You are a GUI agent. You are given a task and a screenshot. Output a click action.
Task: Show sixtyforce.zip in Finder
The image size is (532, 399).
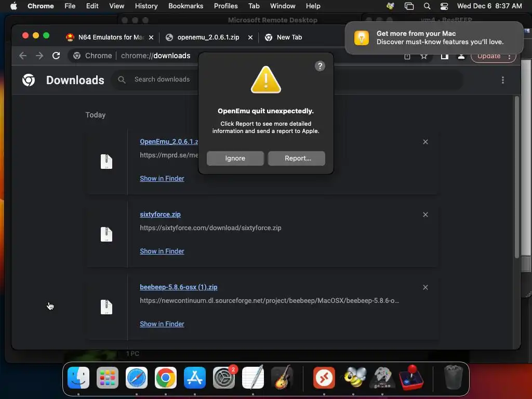pyautogui.click(x=162, y=251)
